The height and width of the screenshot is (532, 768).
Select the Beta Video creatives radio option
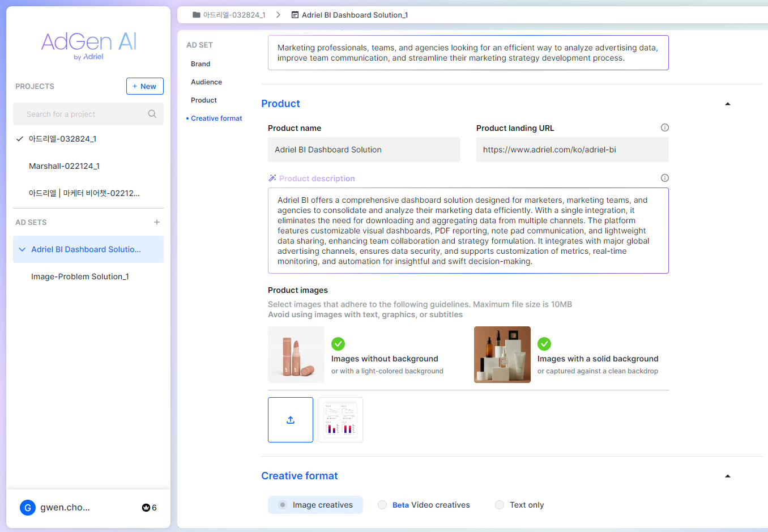(382, 505)
